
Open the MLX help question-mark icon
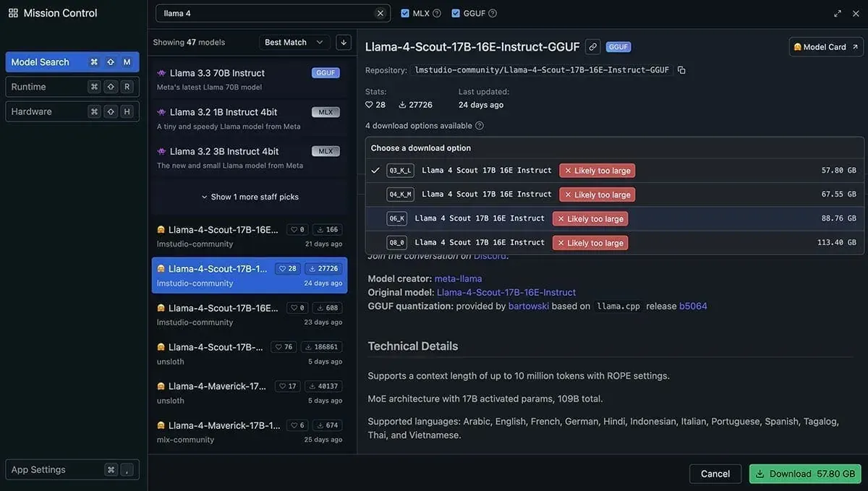pyautogui.click(x=437, y=13)
